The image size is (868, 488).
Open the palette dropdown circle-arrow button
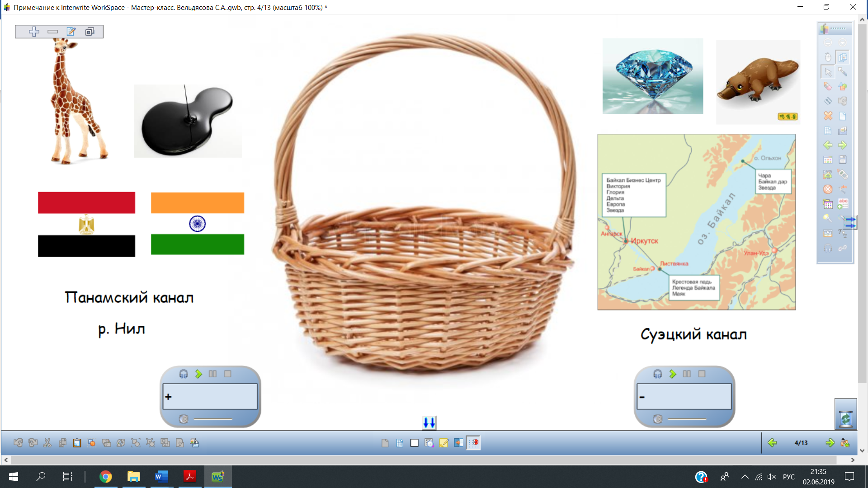(842, 42)
